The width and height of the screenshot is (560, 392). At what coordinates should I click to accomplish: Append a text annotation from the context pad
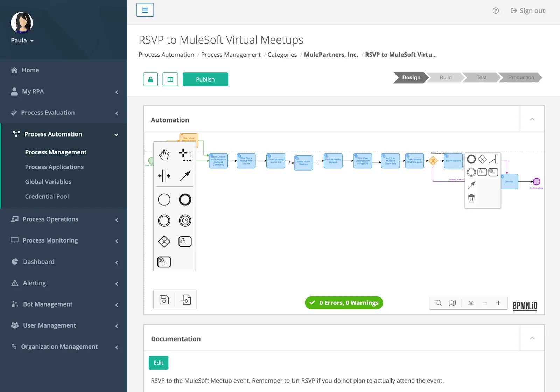(x=493, y=159)
